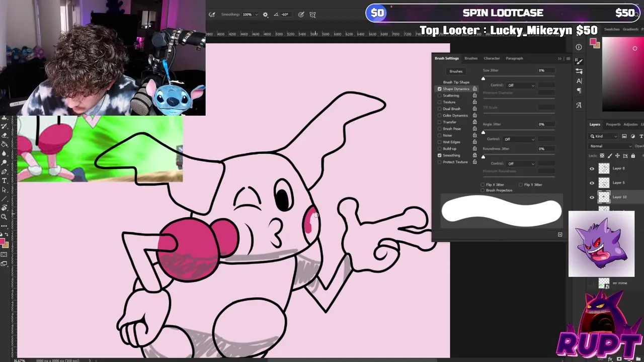Open the Angle Jitter Control dropdown
Viewport: 644px width, 362px height.
(518, 139)
